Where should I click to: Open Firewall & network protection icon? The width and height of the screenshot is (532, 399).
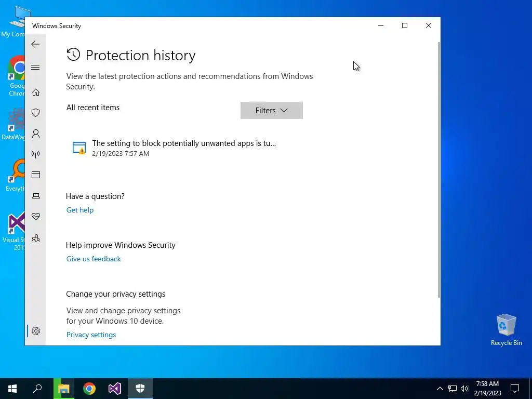36,154
